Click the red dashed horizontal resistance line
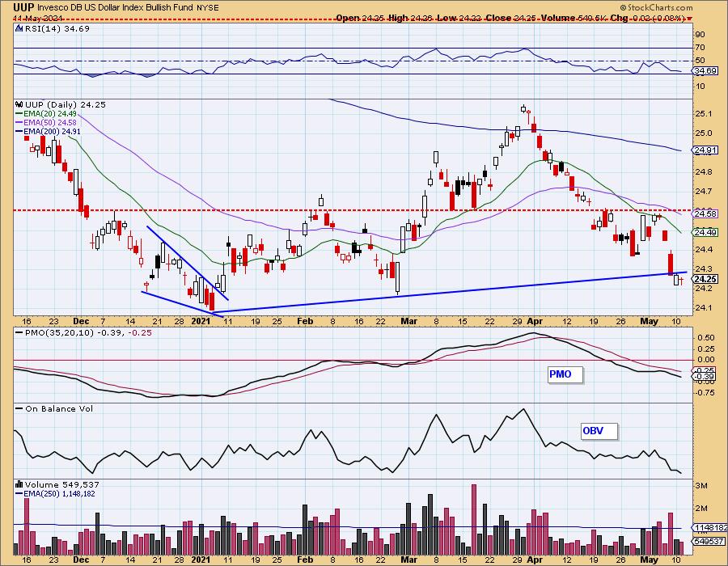728x566 pixels. 353,210
